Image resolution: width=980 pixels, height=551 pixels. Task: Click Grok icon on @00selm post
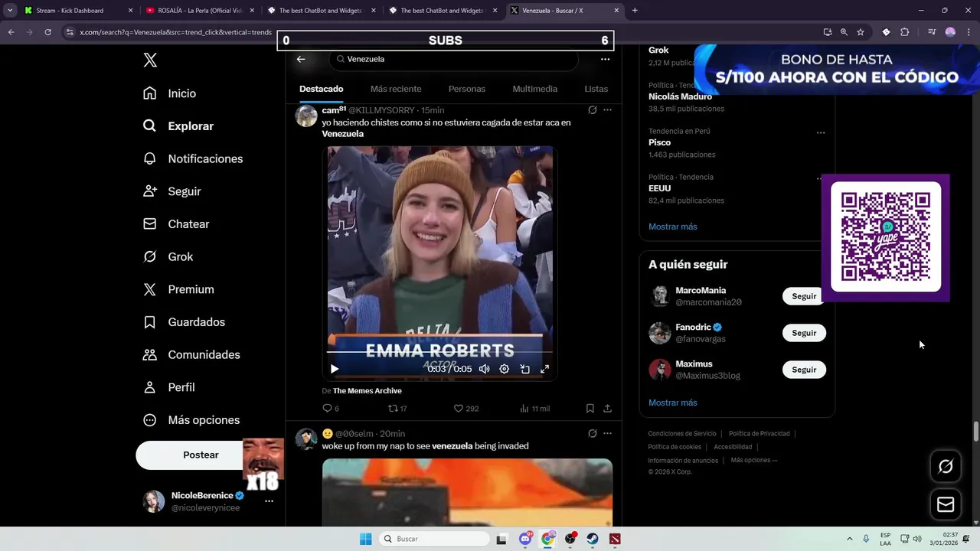[x=592, y=434]
